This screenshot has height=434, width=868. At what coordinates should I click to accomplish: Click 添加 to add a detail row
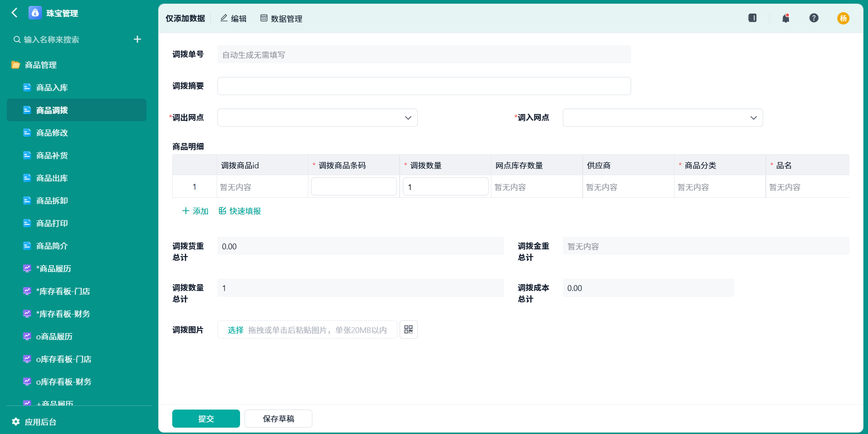click(x=195, y=211)
